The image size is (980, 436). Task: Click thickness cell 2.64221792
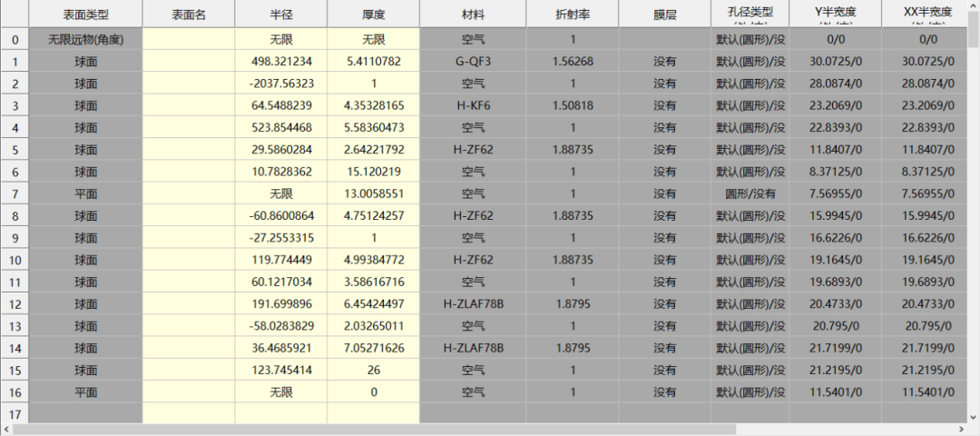click(x=373, y=150)
